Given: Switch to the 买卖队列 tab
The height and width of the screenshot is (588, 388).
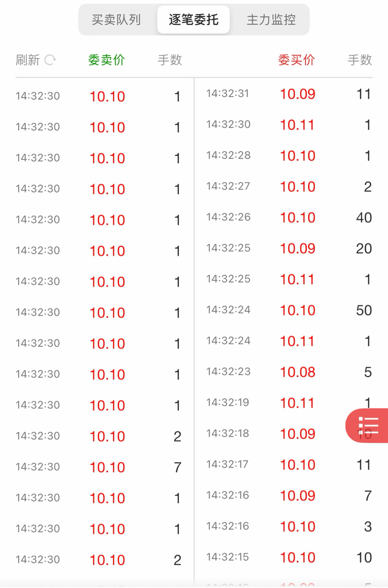Looking at the screenshot, I should (x=116, y=20).
